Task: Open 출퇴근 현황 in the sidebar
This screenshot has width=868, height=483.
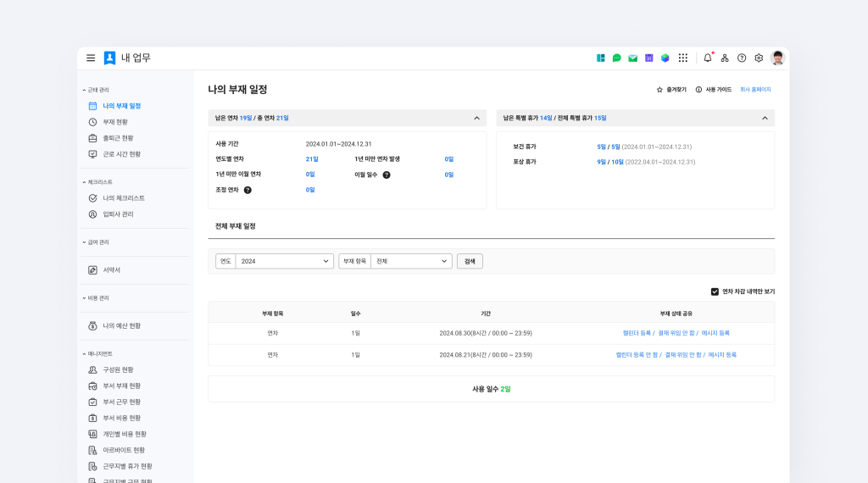Action: [118, 138]
